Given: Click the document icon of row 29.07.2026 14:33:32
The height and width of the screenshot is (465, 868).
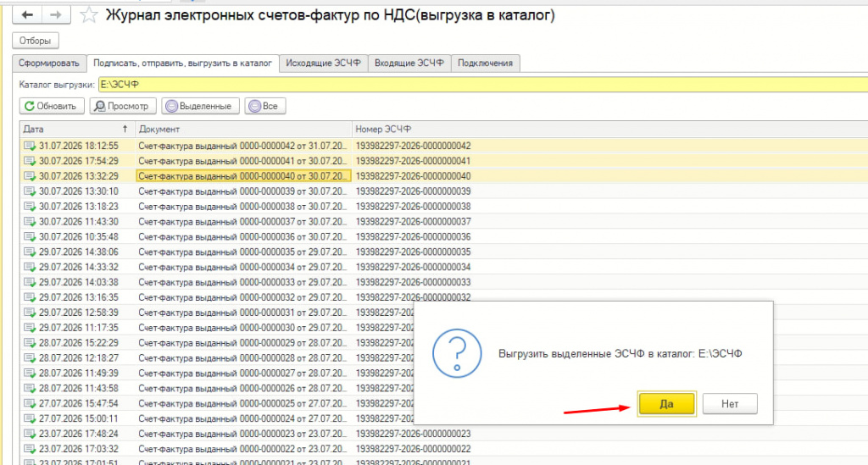Looking at the screenshot, I should 30,267.
